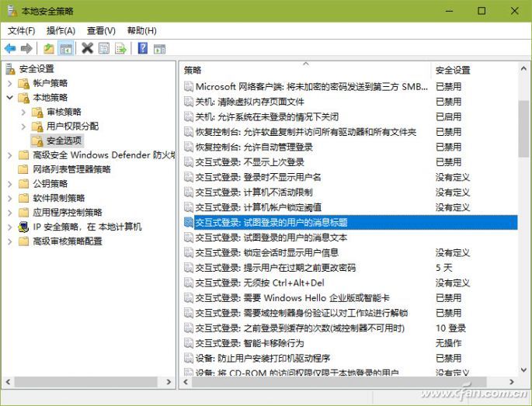Click the Export list toolbar icon
Viewport: 532px width, 406px height.
pos(120,48)
